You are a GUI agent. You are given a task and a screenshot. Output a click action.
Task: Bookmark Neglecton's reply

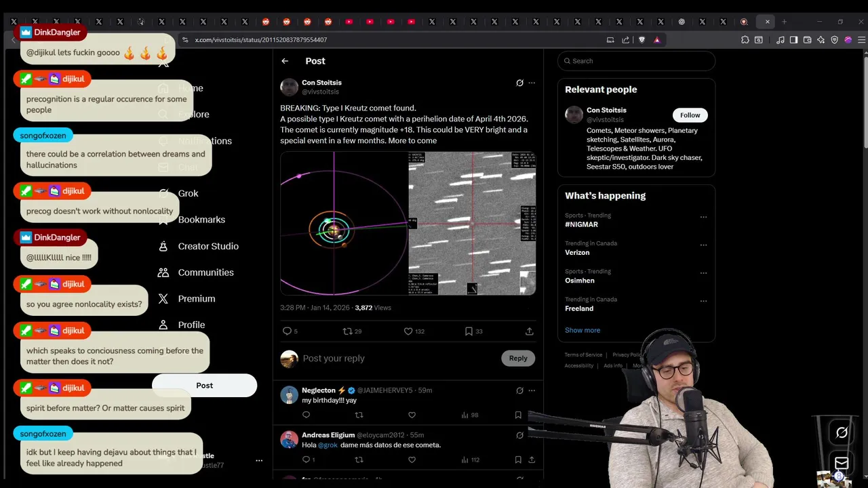(x=518, y=415)
